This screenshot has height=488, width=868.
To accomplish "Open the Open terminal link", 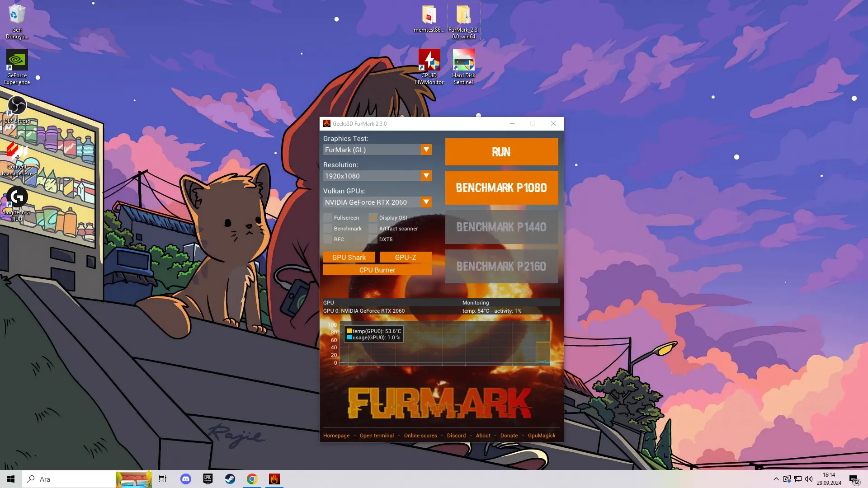I will click(x=377, y=436).
